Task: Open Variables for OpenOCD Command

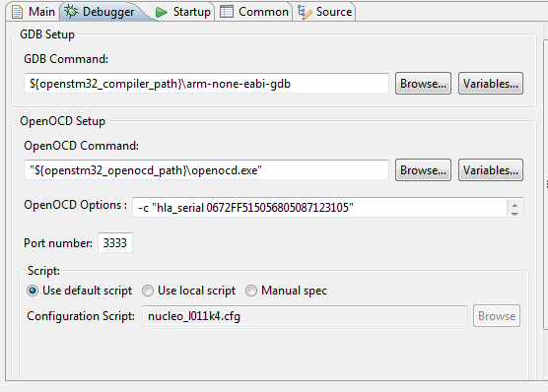Action: point(491,170)
